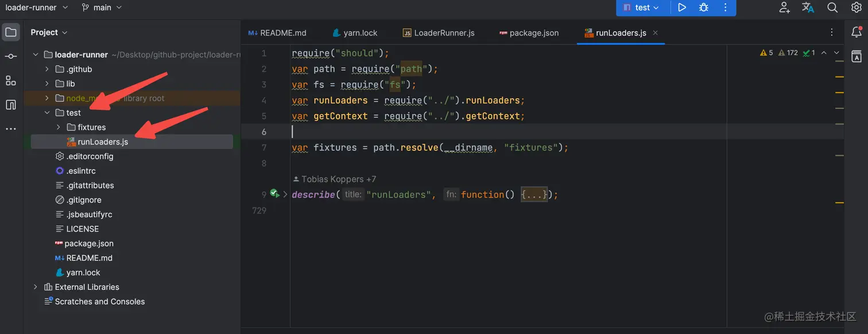This screenshot has height=334, width=868.
Task: Open IDE settings gear icon
Action: (x=856, y=7)
